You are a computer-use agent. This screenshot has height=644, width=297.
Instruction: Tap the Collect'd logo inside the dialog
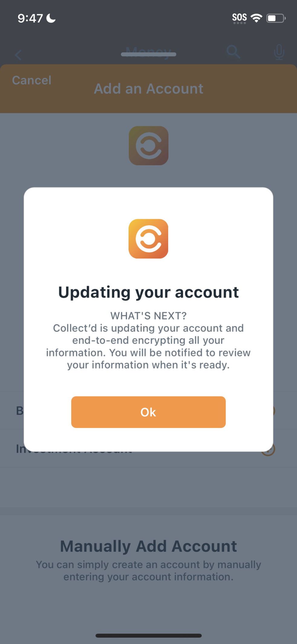pyautogui.click(x=148, y=239)
